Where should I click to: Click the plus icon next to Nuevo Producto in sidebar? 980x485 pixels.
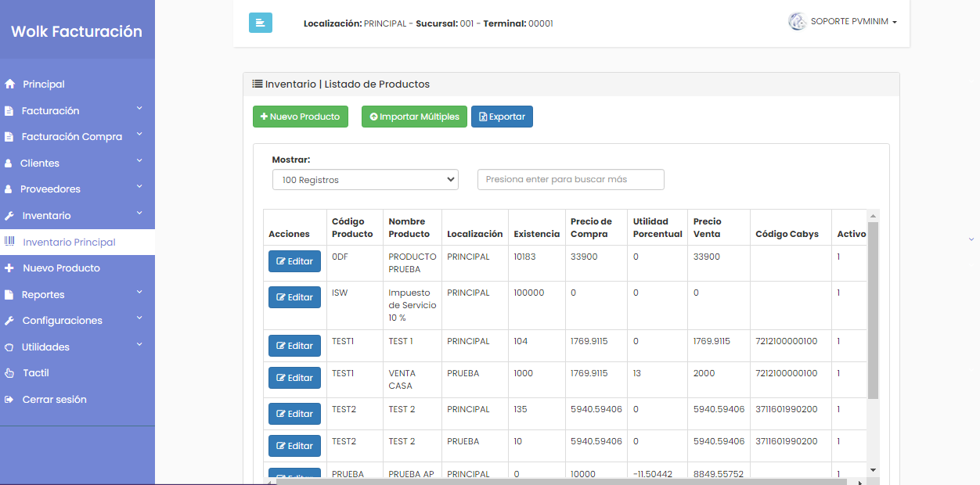click(x=9, y=268)
